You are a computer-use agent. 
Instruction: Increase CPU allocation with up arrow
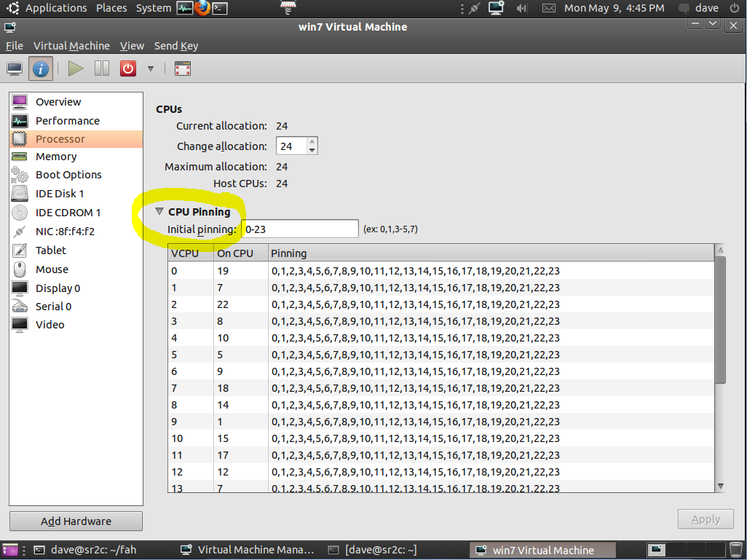point(312,141)
